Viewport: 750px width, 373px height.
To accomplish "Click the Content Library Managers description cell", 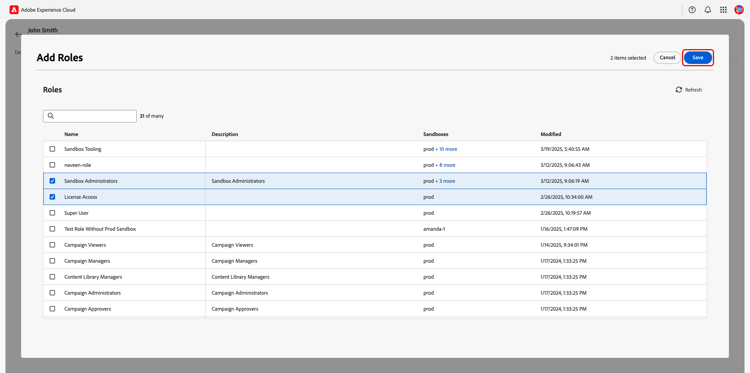I will click(x=240, y=277).
